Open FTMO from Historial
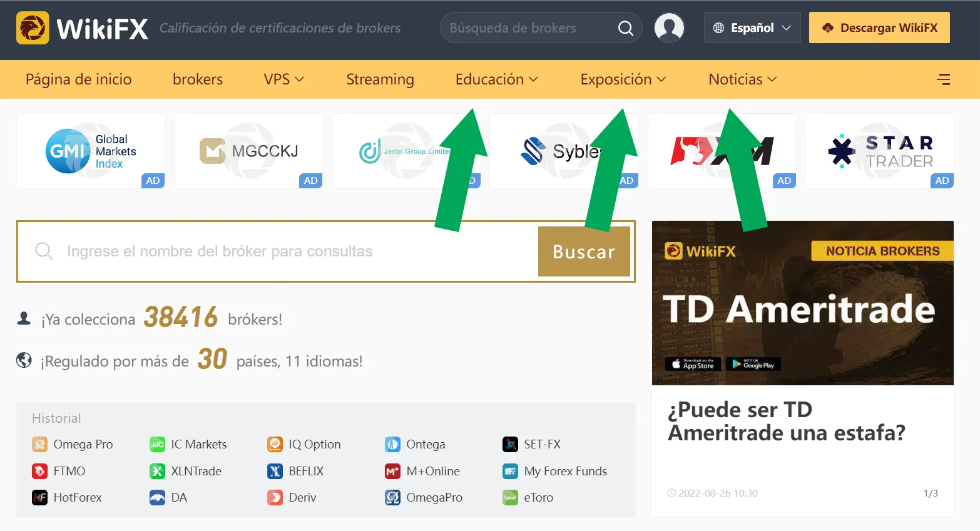The height and width of the screenshot is (531, 980). pos(59,471)
